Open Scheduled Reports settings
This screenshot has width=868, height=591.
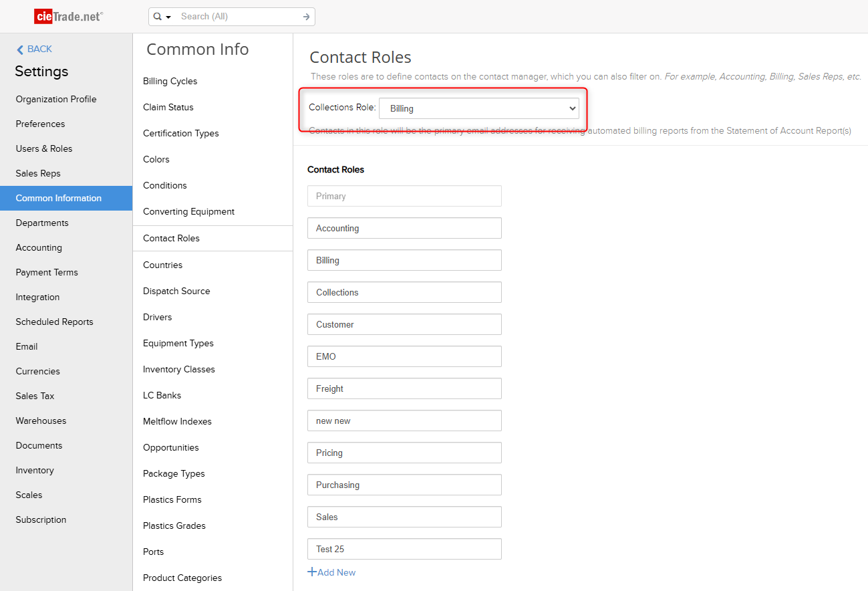[x=55, y=322]
